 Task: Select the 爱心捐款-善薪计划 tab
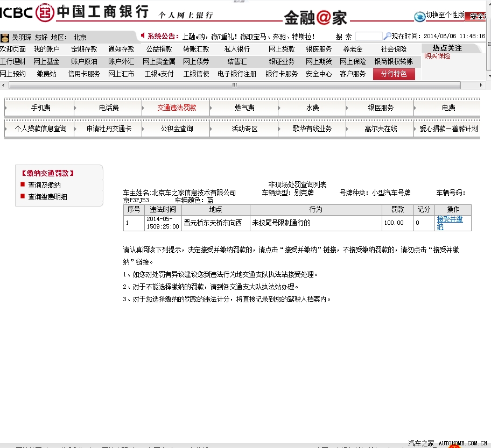coord(448,129)
